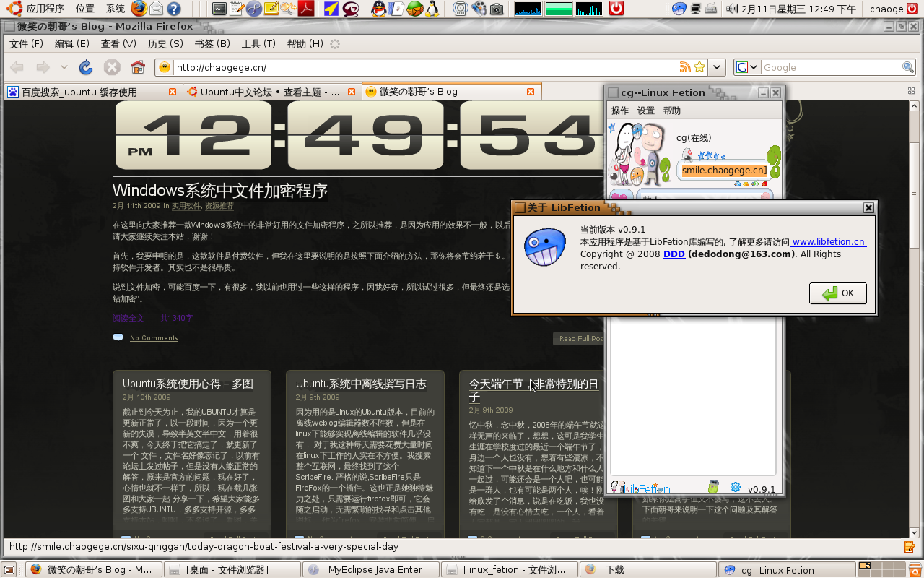The image size is (924, 578).
Task: Click the ScribeFire notepad icon in the status bar
Action: 910,547
